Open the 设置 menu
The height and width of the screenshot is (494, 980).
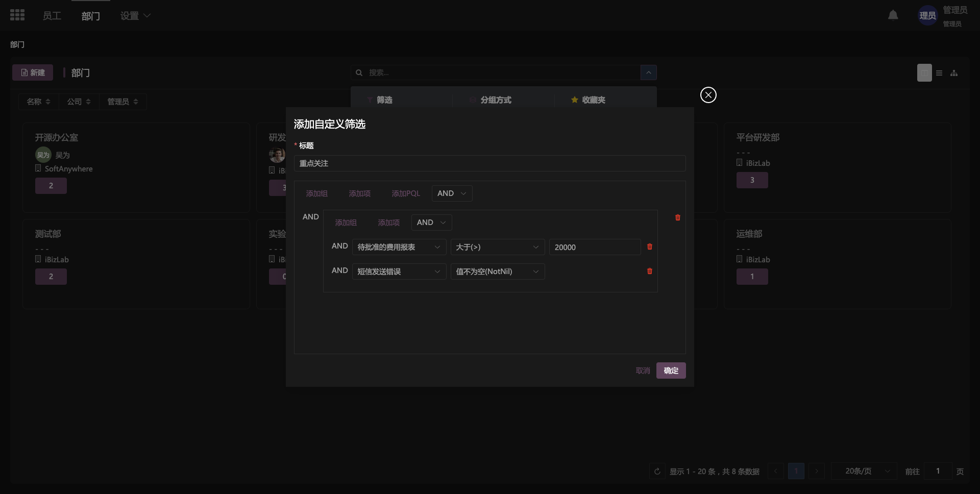click(x=135, y=16)
